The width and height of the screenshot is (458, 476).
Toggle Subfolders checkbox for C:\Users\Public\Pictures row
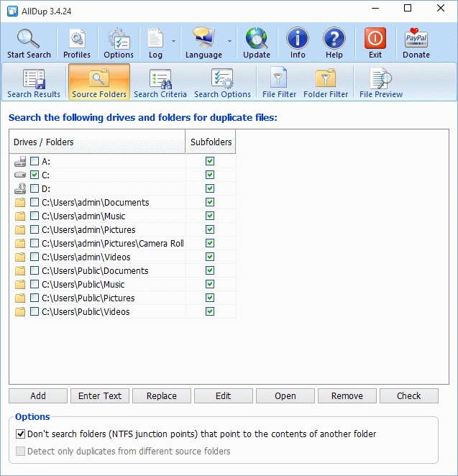coord(210,298)
